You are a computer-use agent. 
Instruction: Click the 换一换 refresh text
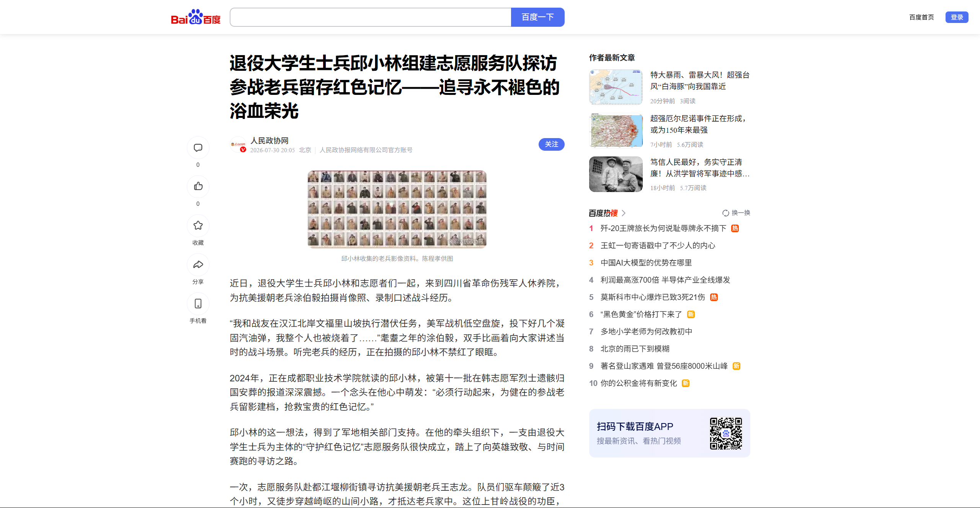tap(741, 213)
